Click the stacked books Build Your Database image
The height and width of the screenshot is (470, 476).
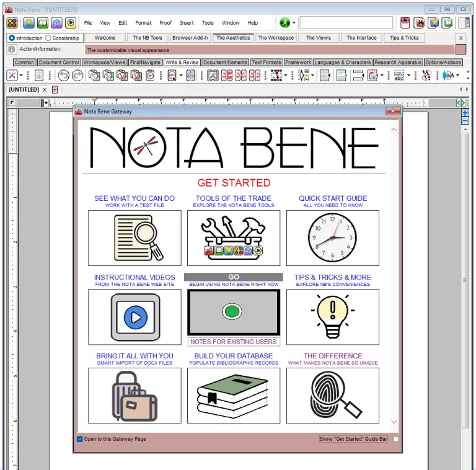coord(234,396)
